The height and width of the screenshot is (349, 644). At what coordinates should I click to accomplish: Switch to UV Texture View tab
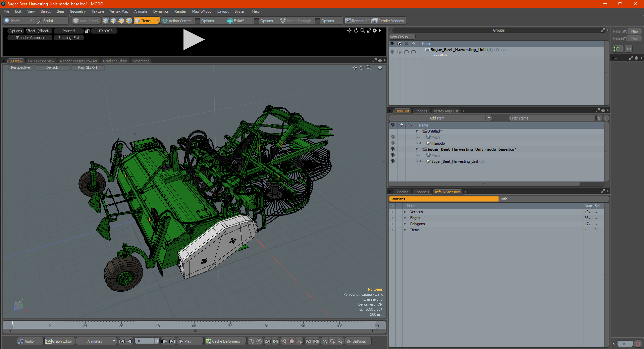41,61
